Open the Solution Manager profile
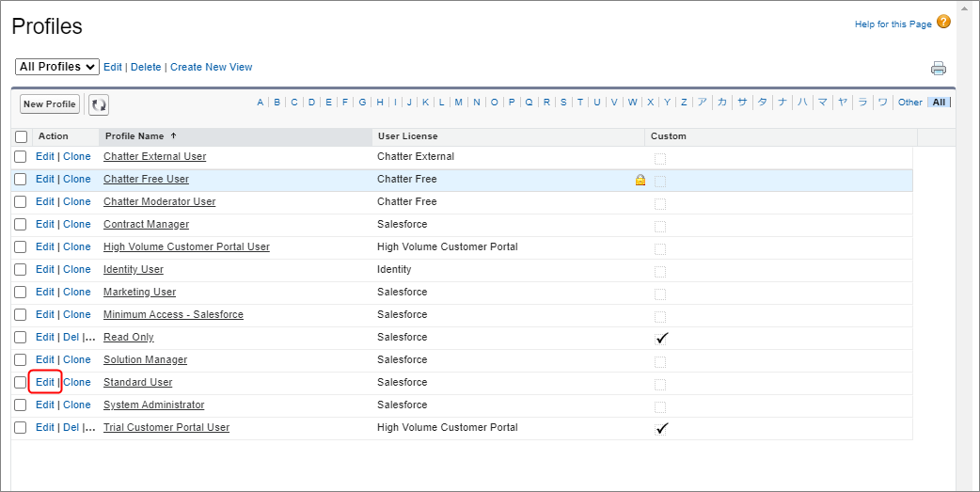 (145, 359)
